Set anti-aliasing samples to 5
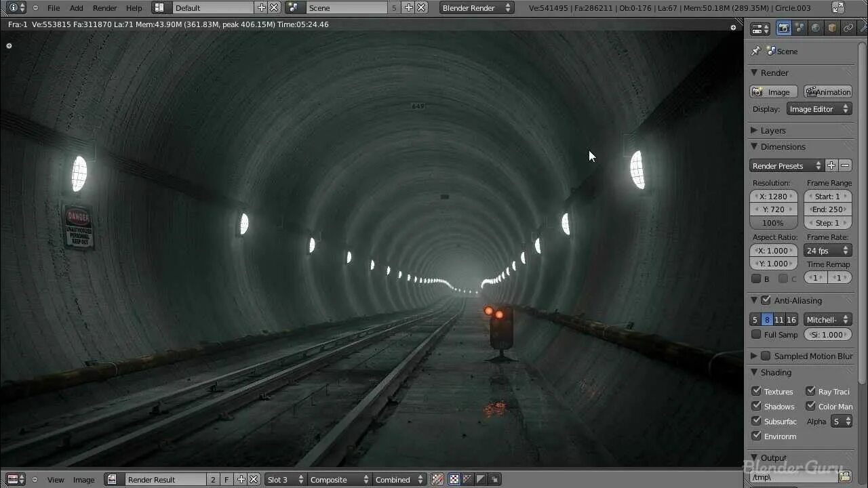868x488 pixels. point(755,319)
